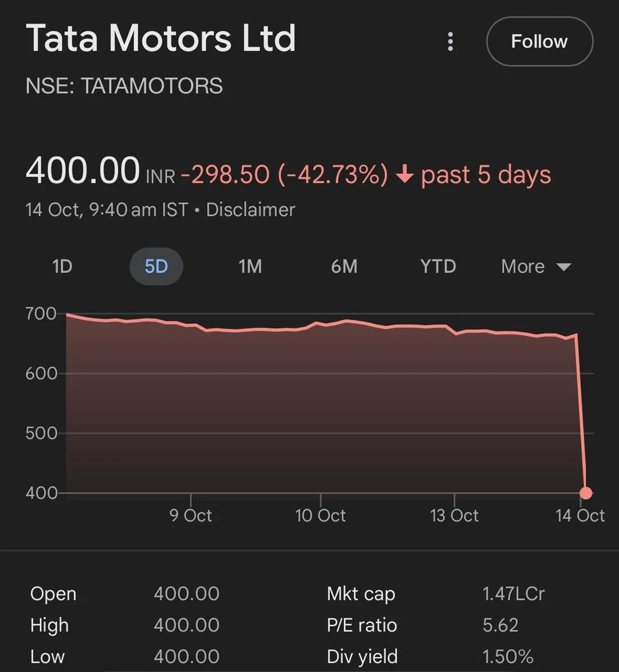Switch chart to 6M range
Image resolution: width=619 pixels, height=672 pixels.
tap(344, 266)
